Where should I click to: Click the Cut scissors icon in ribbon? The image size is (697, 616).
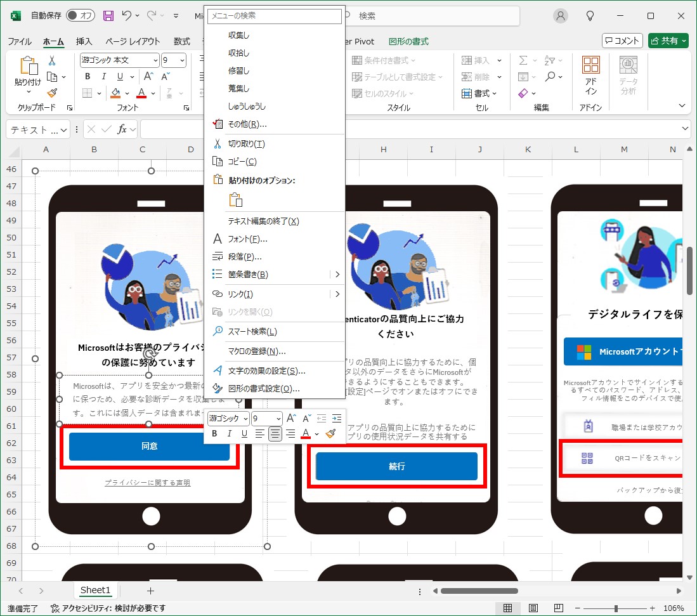point(52,60)
